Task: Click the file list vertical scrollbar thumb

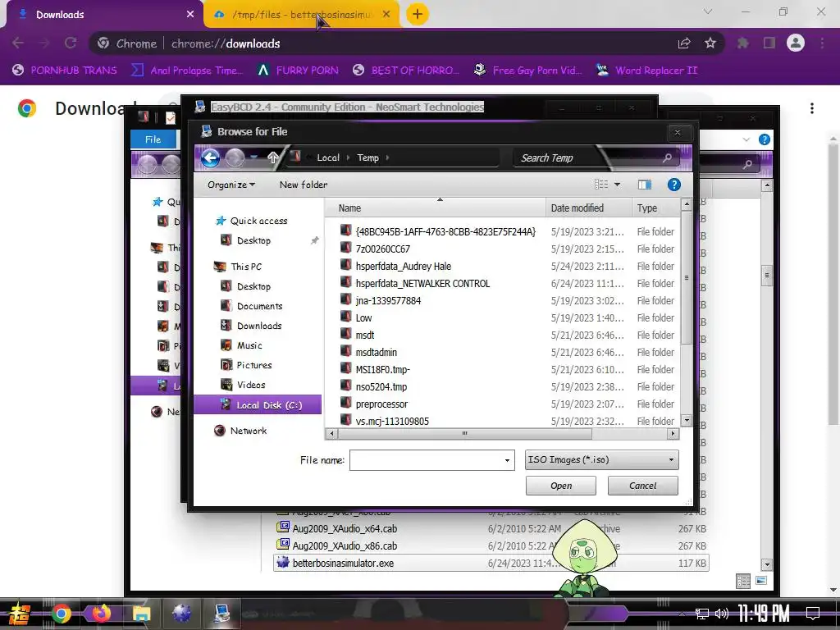Action: 687,277
